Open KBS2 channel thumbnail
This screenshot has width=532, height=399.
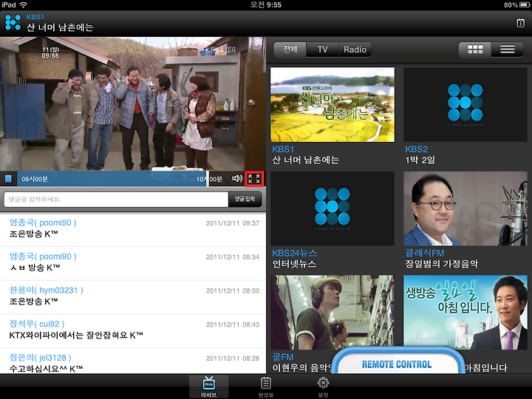point(465,104)
